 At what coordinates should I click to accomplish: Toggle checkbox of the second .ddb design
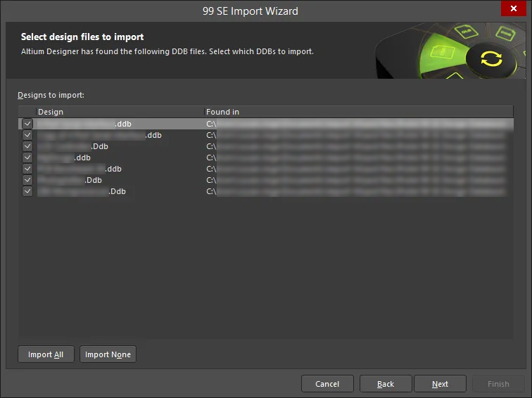(27, 135)
